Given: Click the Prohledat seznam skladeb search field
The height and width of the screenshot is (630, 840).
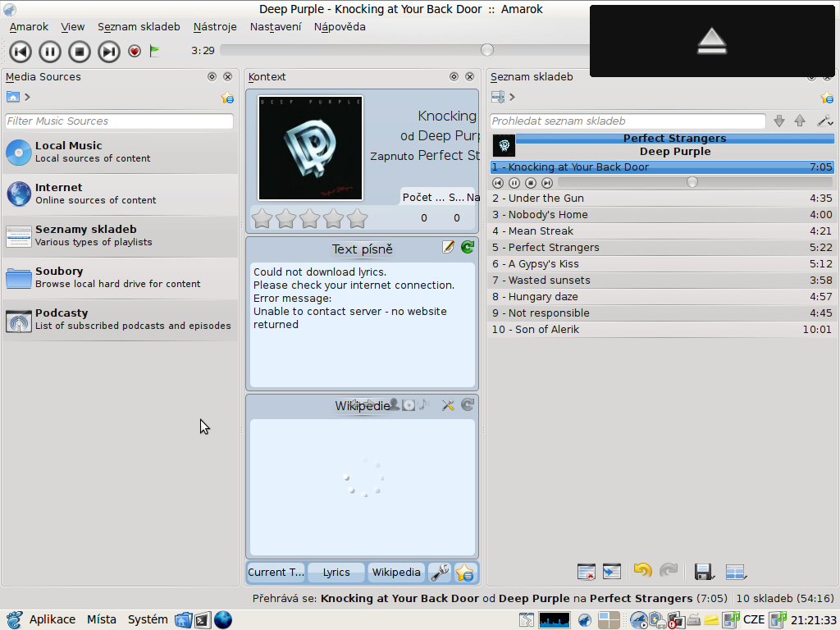Looking at the screenshot, I should click(628, 121).
